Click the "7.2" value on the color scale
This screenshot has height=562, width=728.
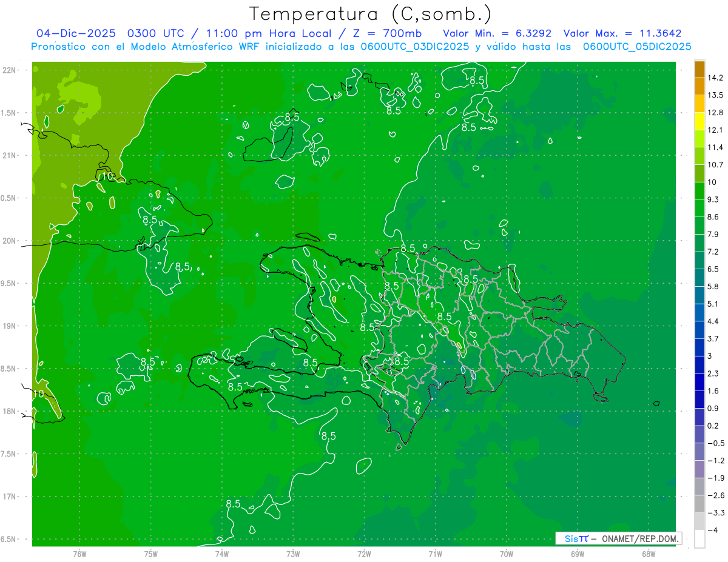click(x=713, y=252)
